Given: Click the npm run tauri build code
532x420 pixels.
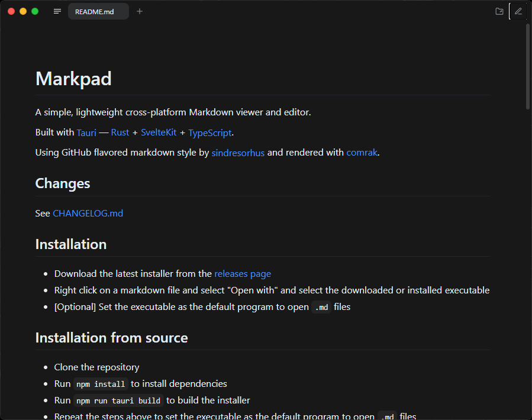Looking at the screenshot, I should [x=118, y=400].
